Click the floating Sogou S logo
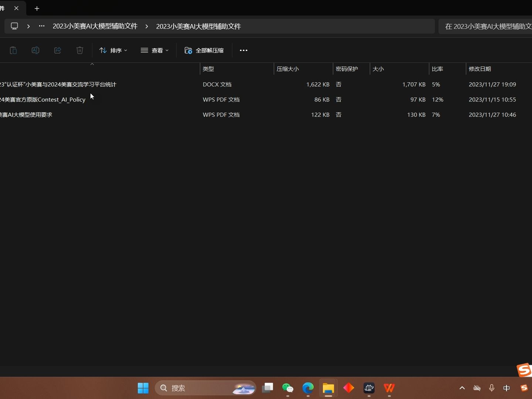The height and width of the screenshot is (399, 532). 524,370
